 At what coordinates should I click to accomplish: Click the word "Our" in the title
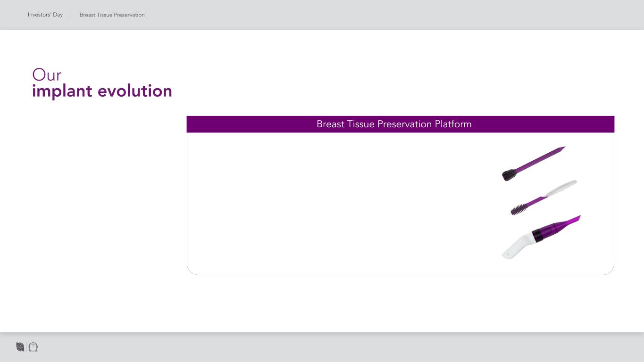pos(47,75)
